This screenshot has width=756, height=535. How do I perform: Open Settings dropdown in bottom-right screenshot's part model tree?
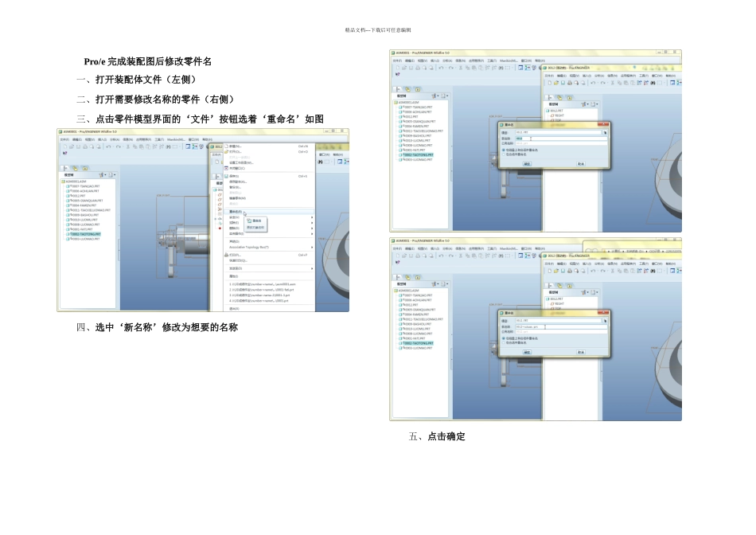tap(586, 292)
